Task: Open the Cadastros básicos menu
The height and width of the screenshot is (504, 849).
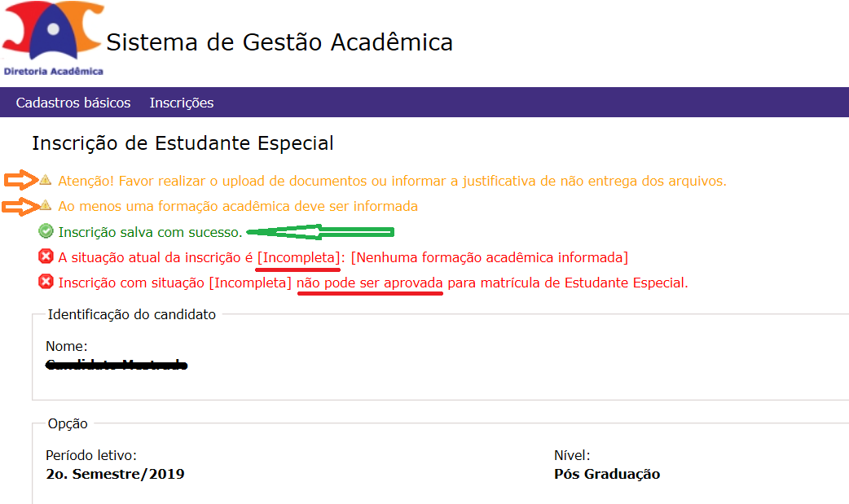Action: [73, 103]
